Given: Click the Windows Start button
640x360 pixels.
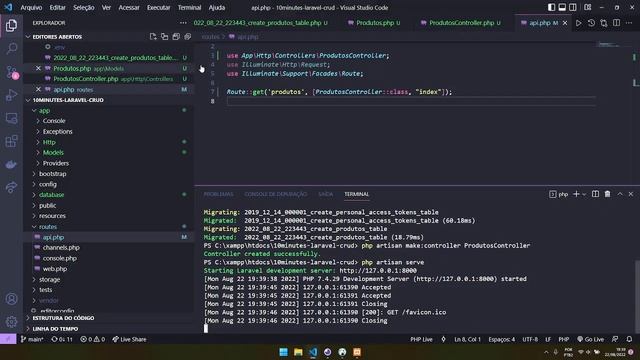Looking at the screenshot, I should click(x=284, y=352).
